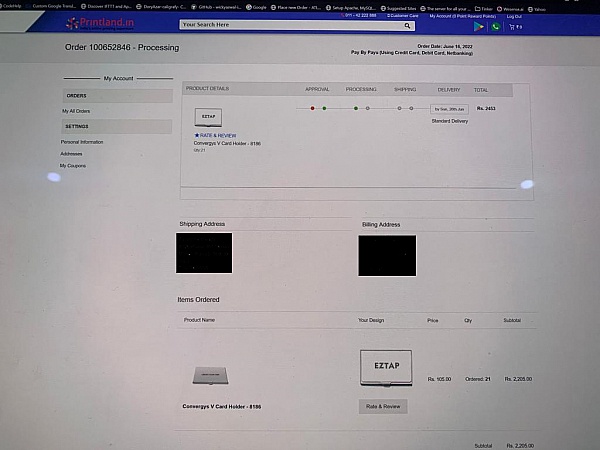Focus the Your Search Here field
This screenshot has width=600, height=450.
tap(297, 25)
